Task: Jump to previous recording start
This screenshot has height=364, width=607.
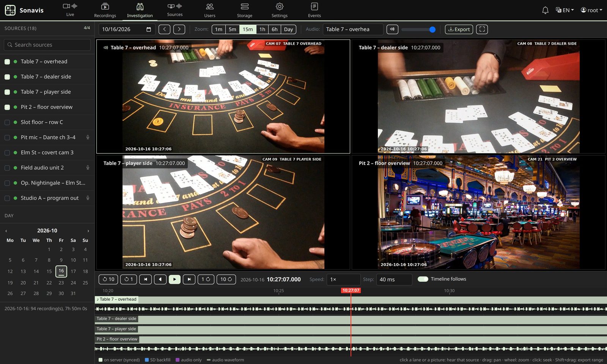Action: pos(145,279)
